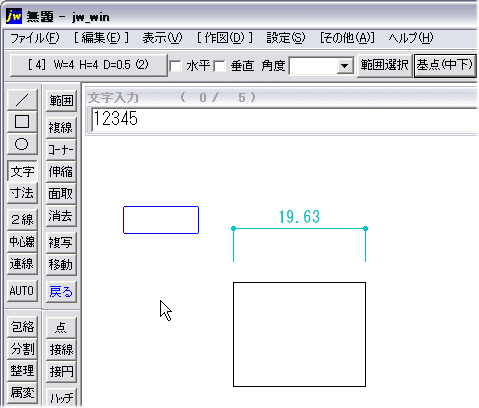Activate the 寸法 dimension tool
The image size is (479, 408).
[22, 193]
